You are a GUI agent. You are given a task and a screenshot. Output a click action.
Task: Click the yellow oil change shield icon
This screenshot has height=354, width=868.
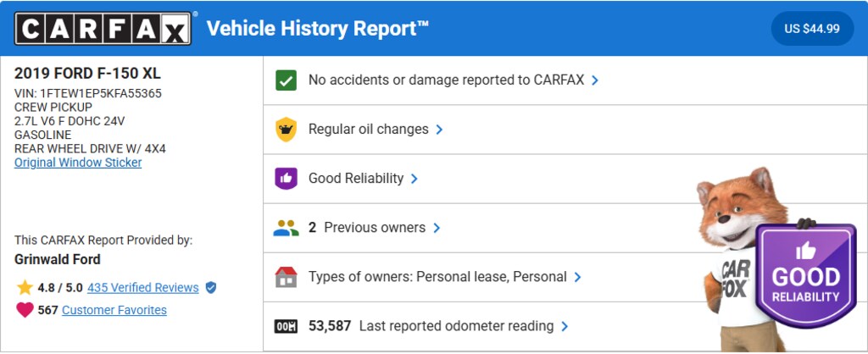click(286, 130)
